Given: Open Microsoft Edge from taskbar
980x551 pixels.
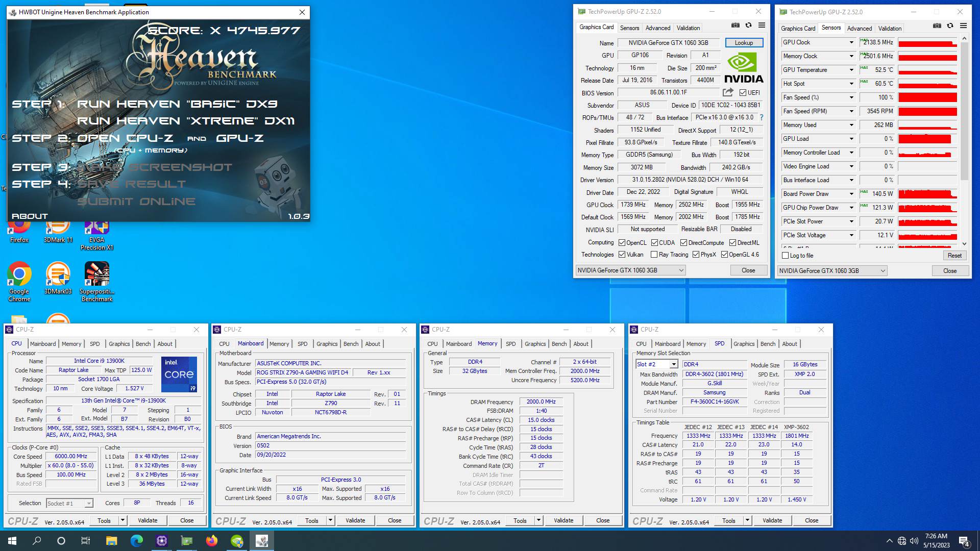Looking at the screenshot, I should (136, 541).
